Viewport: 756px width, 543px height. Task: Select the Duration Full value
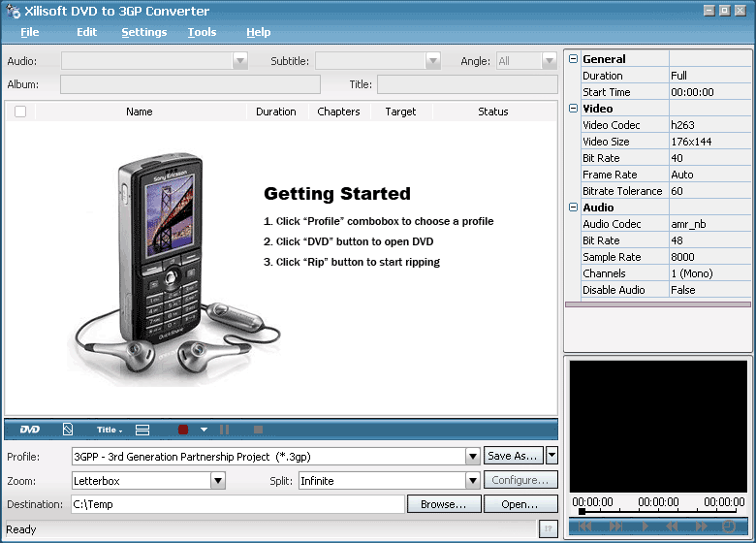[709, 76]
